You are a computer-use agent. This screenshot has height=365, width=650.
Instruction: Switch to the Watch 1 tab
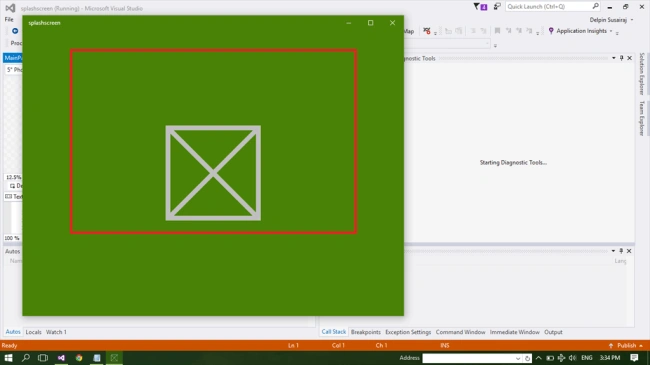[x=56, y=332]
